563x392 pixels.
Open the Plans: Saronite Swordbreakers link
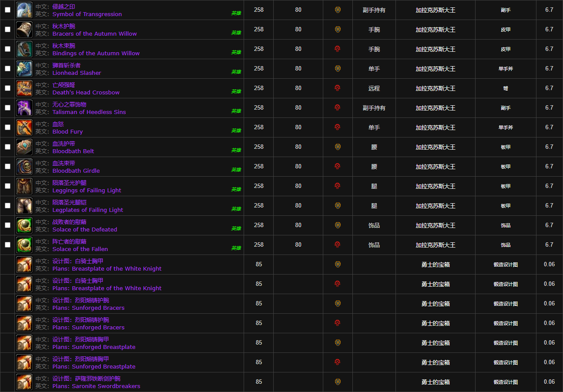coord(96,386)
